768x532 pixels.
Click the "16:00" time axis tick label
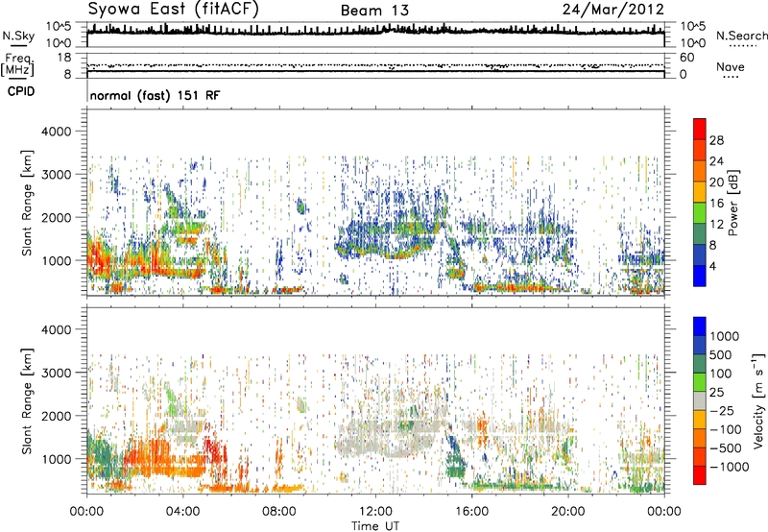point(471,512)
